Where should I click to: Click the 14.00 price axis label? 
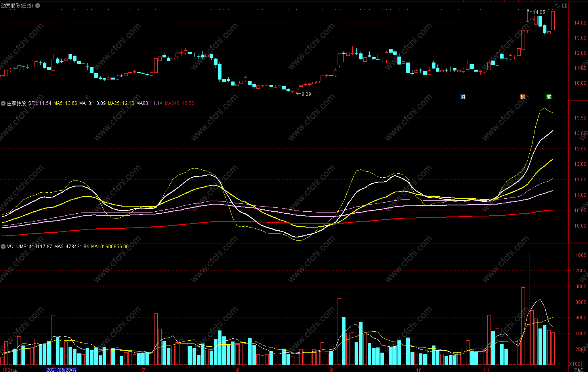[580, 23]
